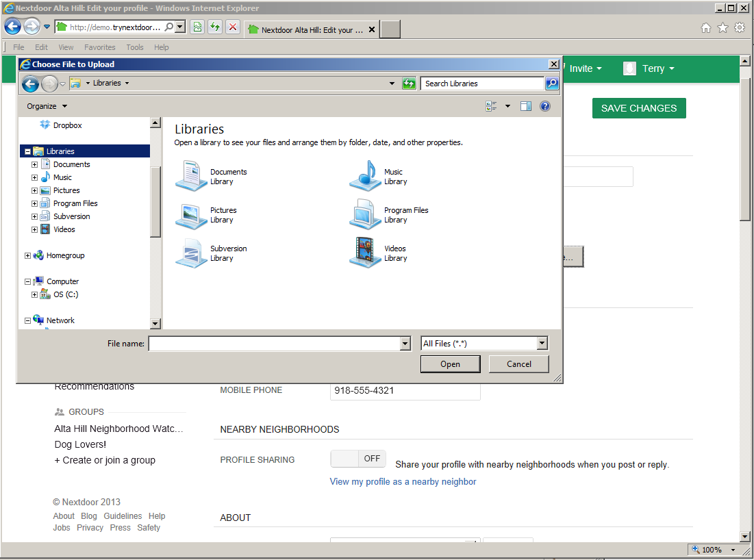Toggle the Profile Sharing OFF switch
Image resolution: width=754 pixels, height=560 pixels.
coord(358,459)
